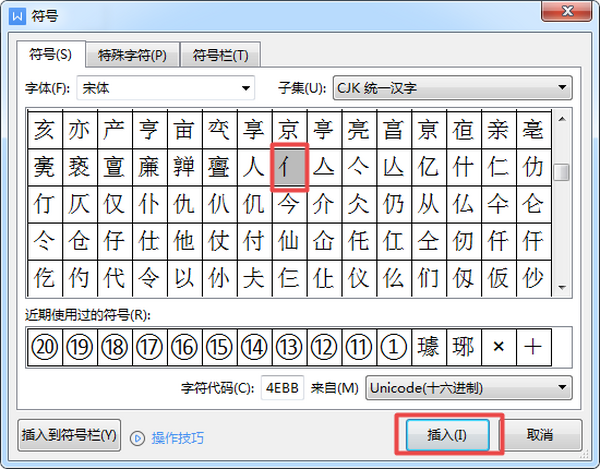Select the 们 character in the grid
The height and width of the screenshot is (469, 600).
(x=429, y=278)
